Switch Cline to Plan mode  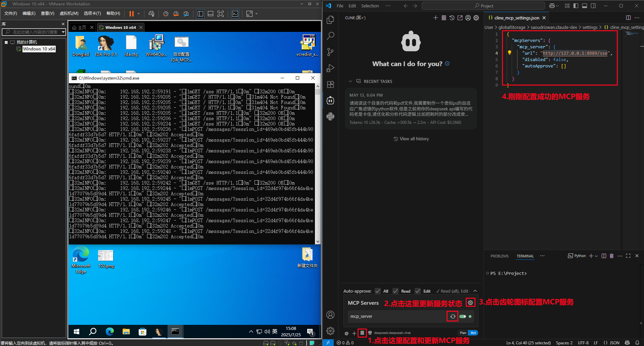[463, 333]
